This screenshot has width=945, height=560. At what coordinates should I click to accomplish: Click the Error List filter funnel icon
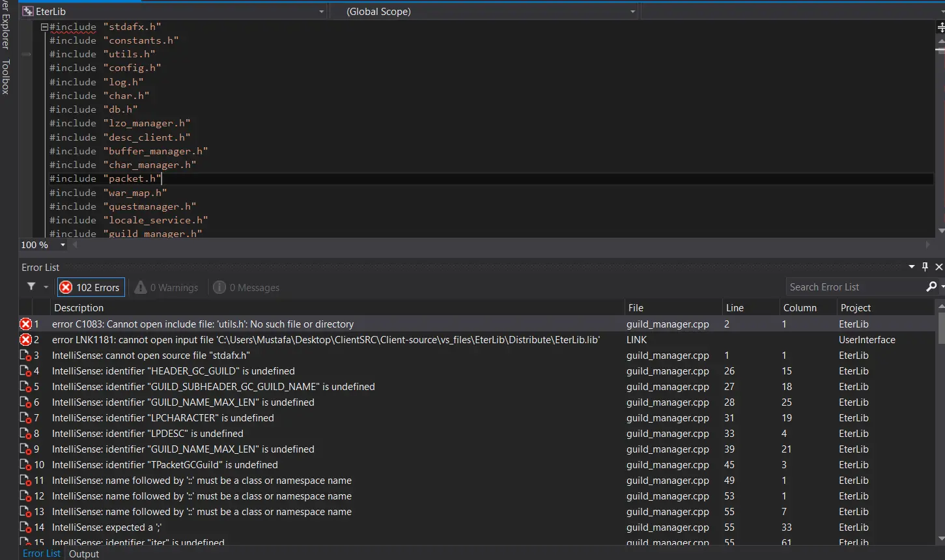click(31, 287)
